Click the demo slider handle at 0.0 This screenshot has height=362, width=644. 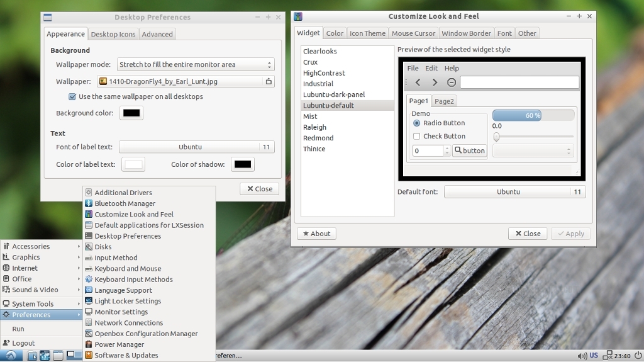pos(497,137)
